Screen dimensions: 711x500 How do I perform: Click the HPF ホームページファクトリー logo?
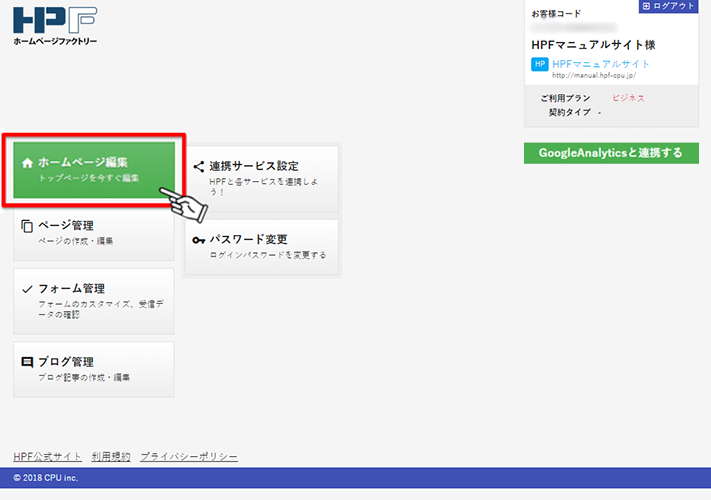pos(55,26)
